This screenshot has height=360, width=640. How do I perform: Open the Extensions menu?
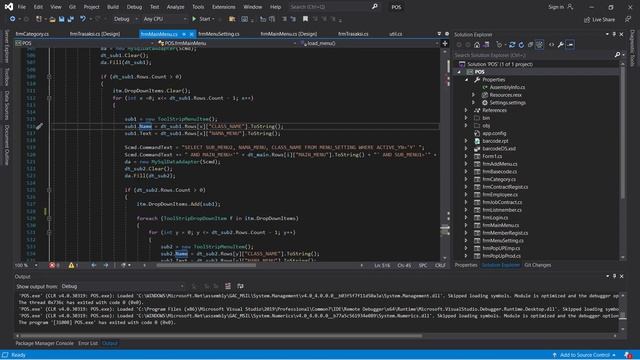point(224,7)
